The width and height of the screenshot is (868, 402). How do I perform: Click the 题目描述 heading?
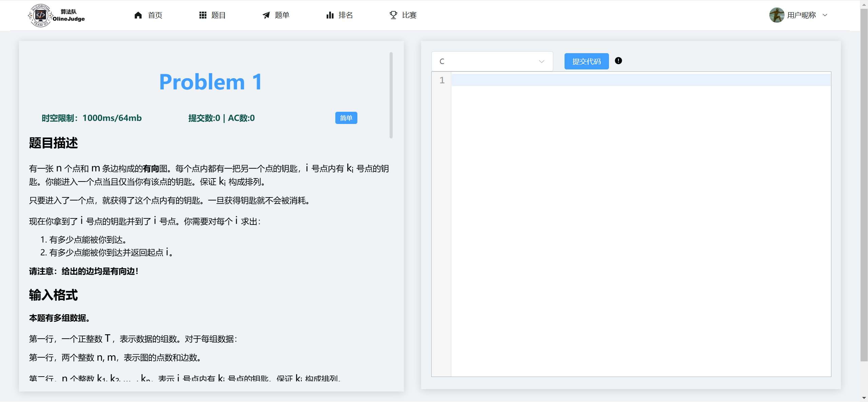tap(53, 143)
